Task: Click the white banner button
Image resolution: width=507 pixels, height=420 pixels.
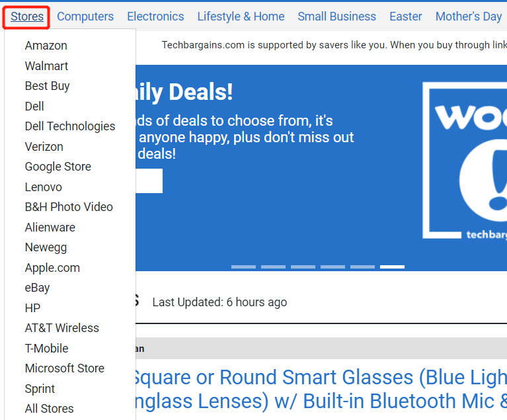Action: click(149, 181)
